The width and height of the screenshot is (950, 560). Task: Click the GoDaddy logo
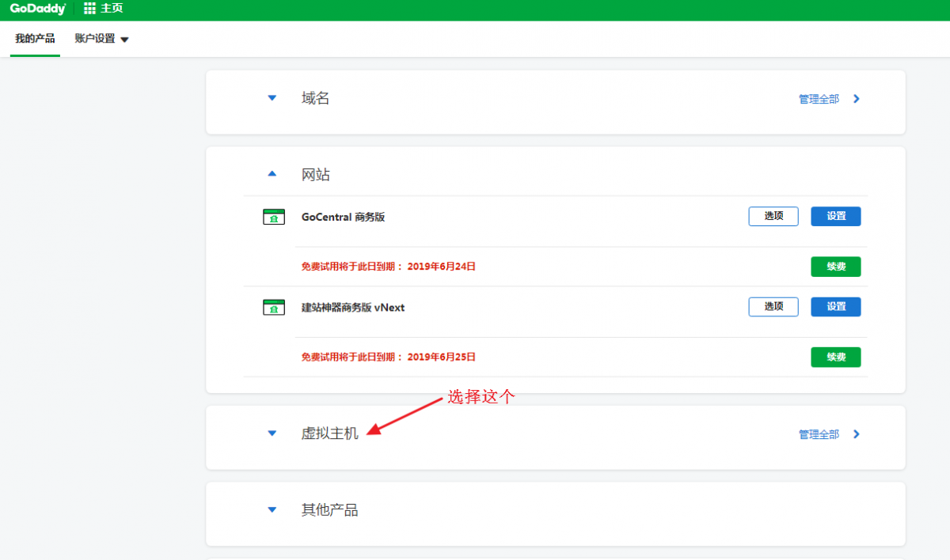tap(33, 9)
